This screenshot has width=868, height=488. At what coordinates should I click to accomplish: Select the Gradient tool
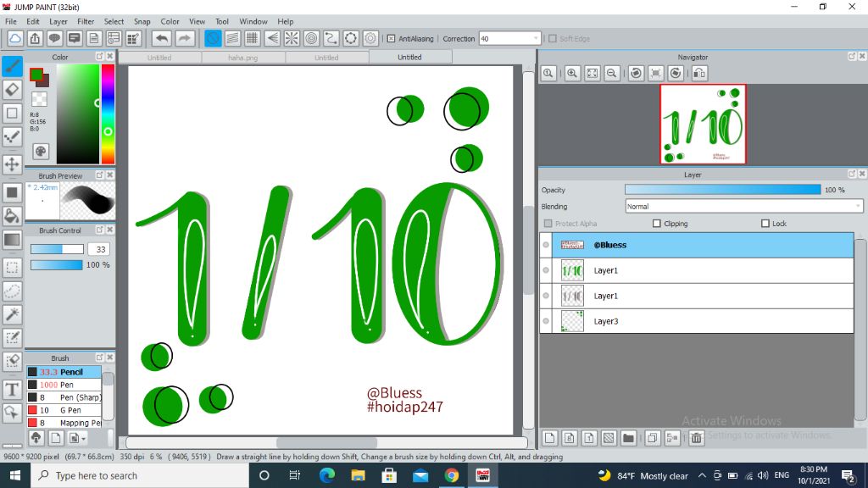[12, 240]
